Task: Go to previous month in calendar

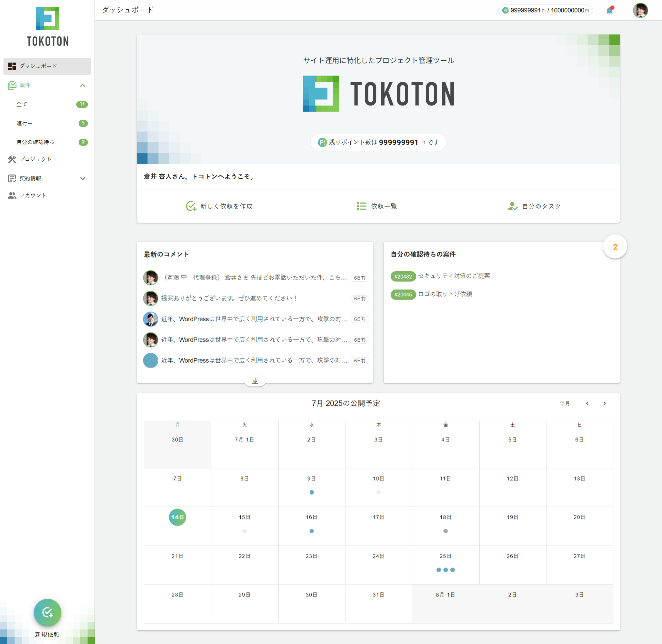Action: 588,403
